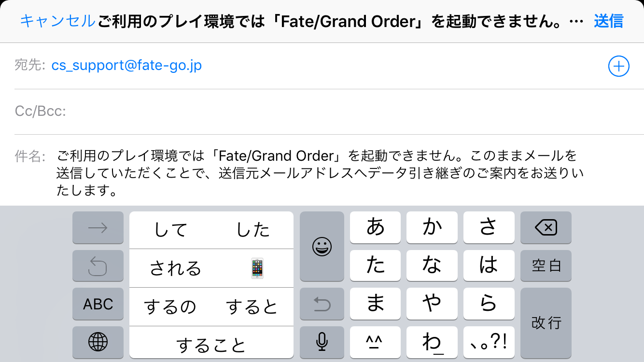Screen dimensions: 644x362
Task: Send the email with 送信
Action: 608,21
